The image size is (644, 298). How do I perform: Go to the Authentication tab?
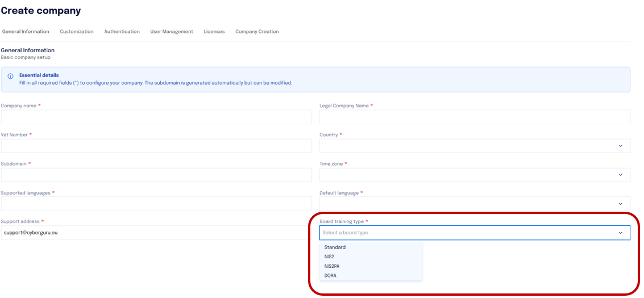pyautogui.click(x=122, y=32)
